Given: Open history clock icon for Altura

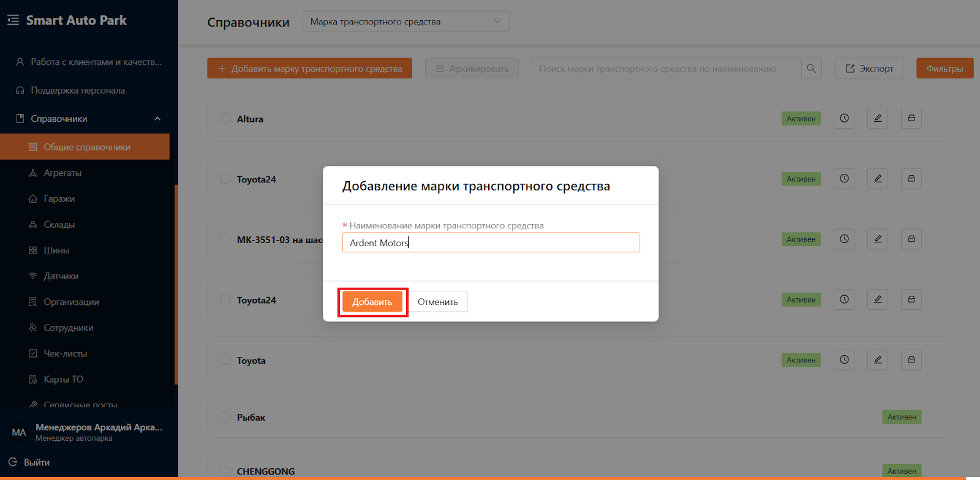Looking at the screenshot, I should pos(844,118).
